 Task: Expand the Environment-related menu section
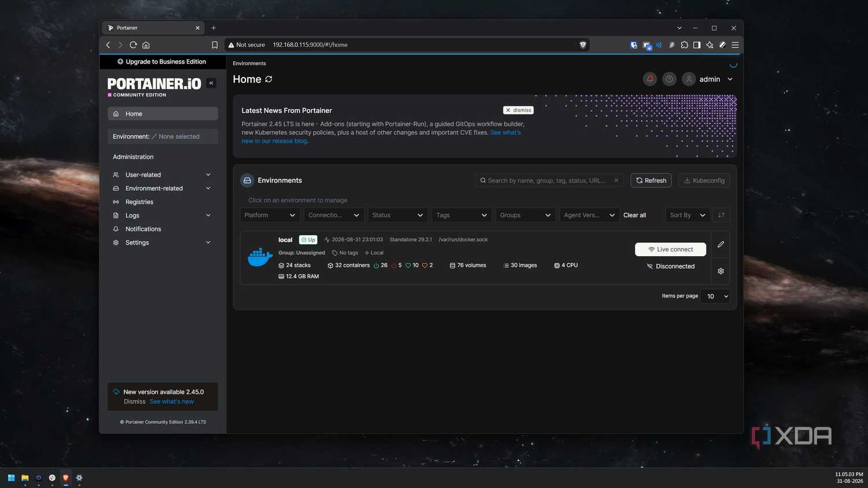(163, 188)
